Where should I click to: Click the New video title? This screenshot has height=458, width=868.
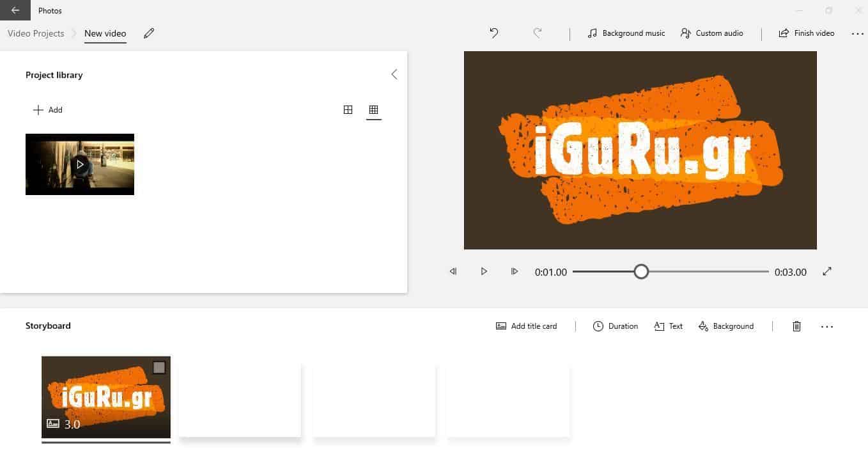click(105, 33)
